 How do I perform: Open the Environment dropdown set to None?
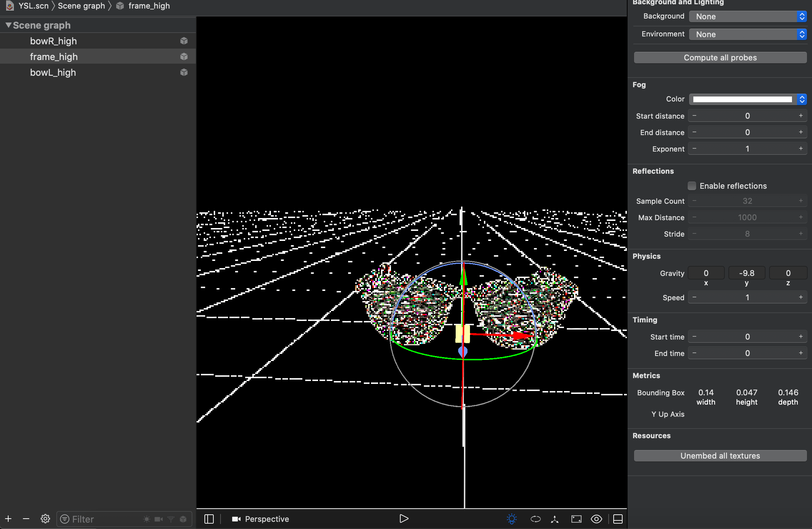click(x=747, y=34)
